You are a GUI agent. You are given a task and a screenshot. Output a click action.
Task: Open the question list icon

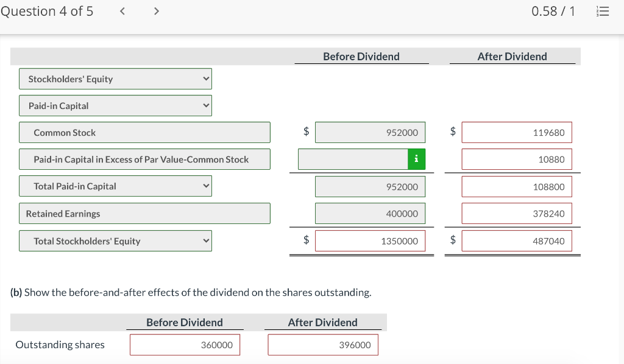(x=603, y=11)
